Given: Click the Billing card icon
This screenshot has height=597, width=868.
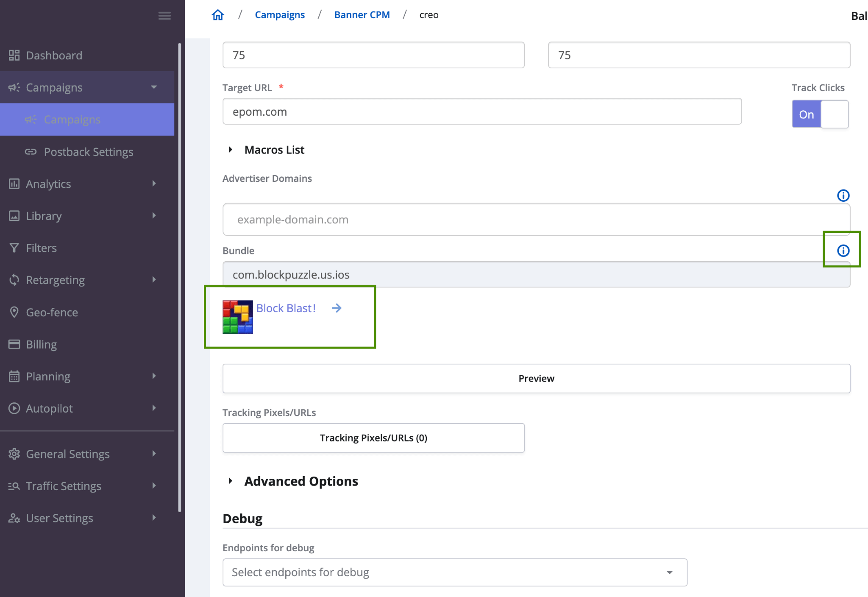Looking at the screenshot, I should tap(14, 344).
